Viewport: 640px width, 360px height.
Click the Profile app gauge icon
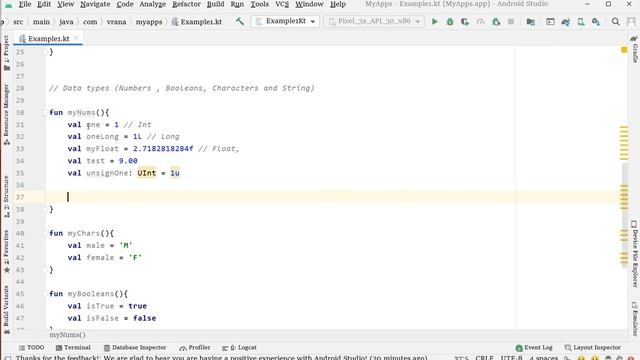pyautogui.click(x=480, y=21)
